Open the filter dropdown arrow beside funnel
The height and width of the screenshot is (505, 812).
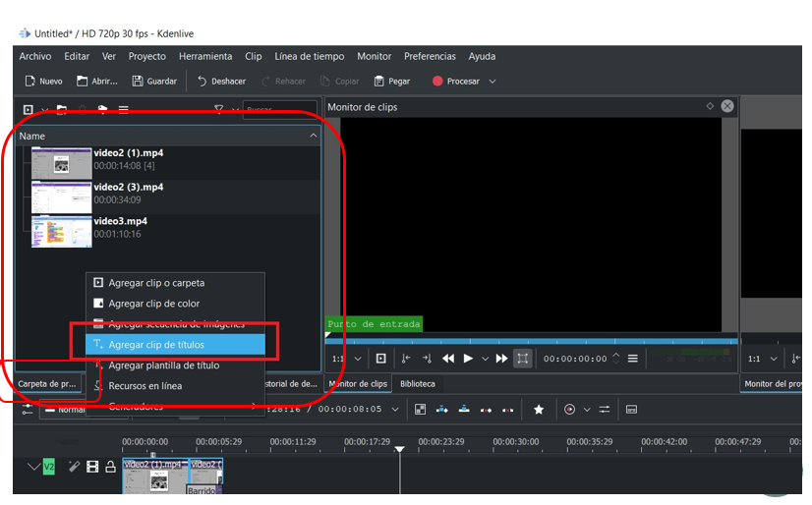click(x=235, y=110)
